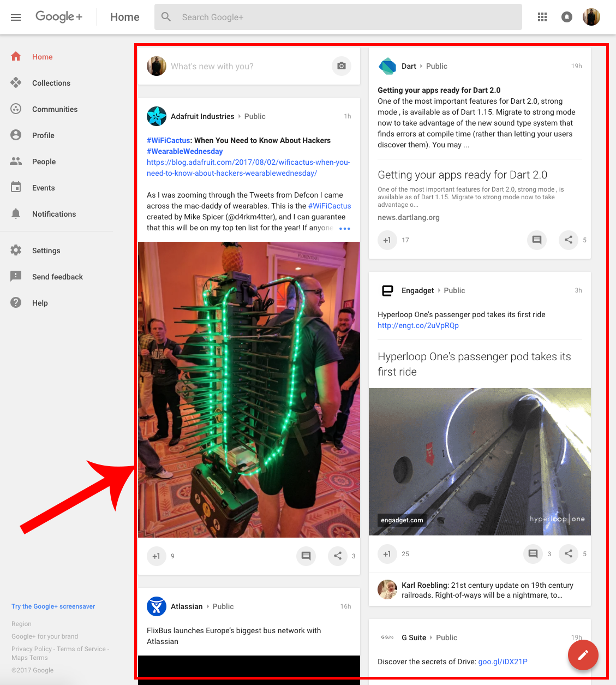Click Try the Google+ screensaver
The width and height of the screenshot is (616, 685).
53,606
